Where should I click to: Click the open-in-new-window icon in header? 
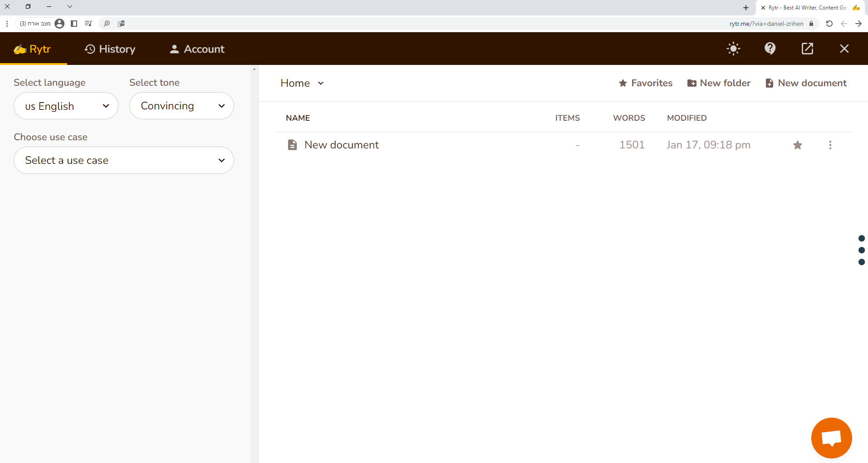[807, 49]
